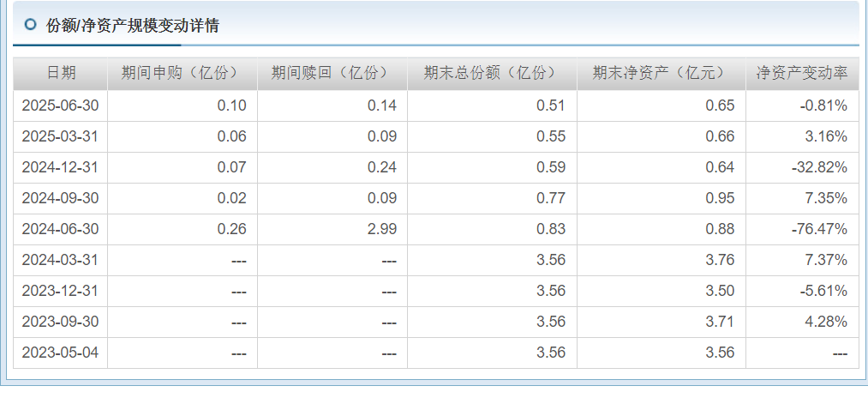Click the 期末净资产（亿元） column header
Image resolution: width=868 pixels, height=398 pixels.
click(x=661, y=73)
